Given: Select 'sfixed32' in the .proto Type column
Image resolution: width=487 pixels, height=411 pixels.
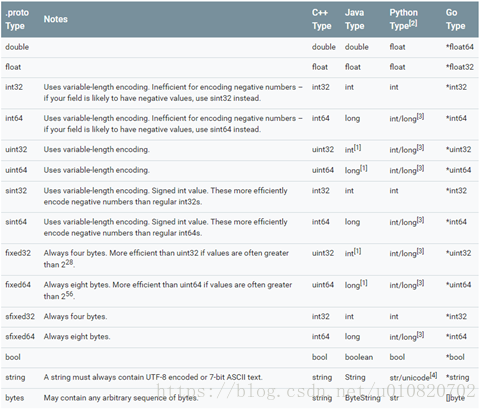Looking at the screenshot, I should tap(20, 316).
